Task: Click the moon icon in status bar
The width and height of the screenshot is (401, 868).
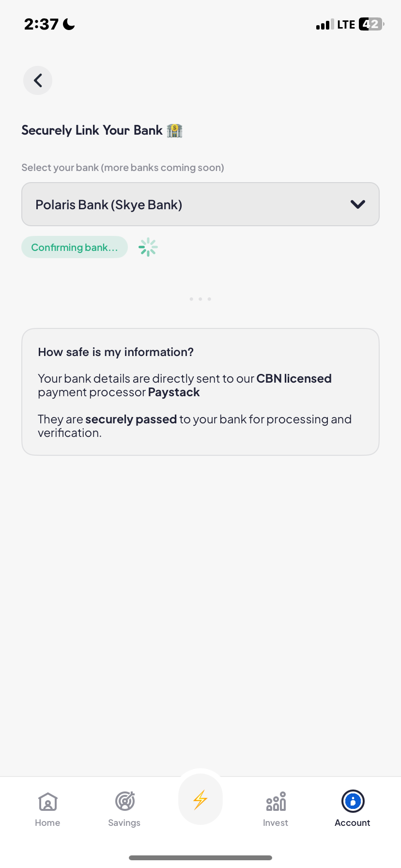Action: [69, 24]
